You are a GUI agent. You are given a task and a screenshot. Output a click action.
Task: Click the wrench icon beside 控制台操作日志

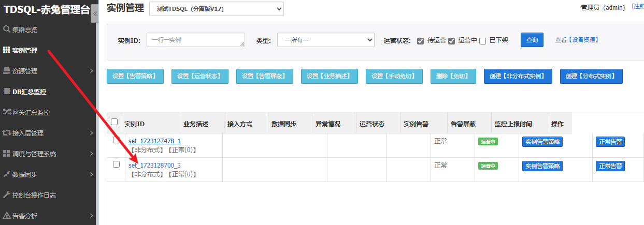pos(7,195)
